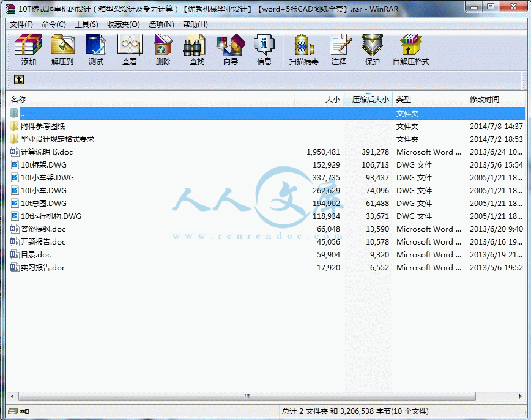531x420 pixels.
Task: Click date 2014/7/8 14:37
Action: 497,127
